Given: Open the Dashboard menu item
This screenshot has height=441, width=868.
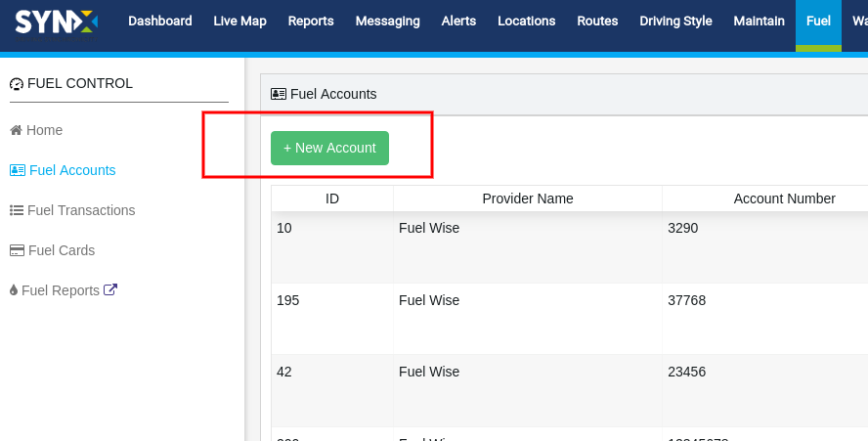Looking at the screenshot, I should (160, 22).
